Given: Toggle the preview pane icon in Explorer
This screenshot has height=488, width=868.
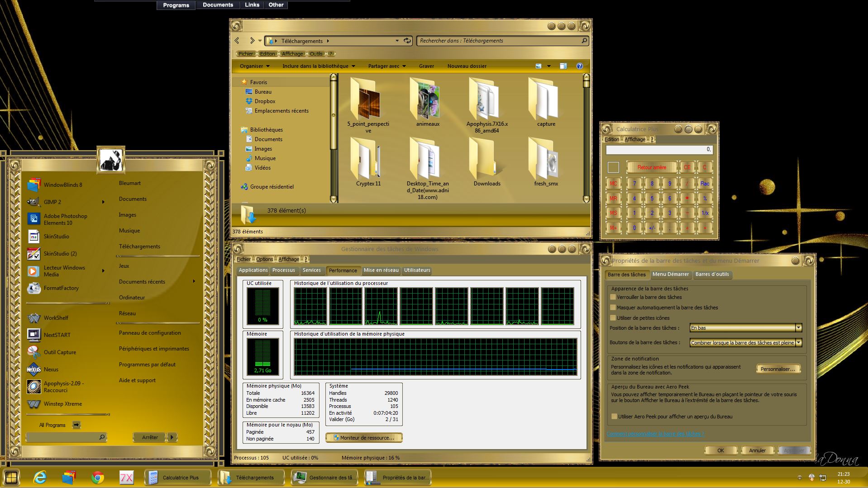Looking at the screenshot, I should (x=563, y=66).
